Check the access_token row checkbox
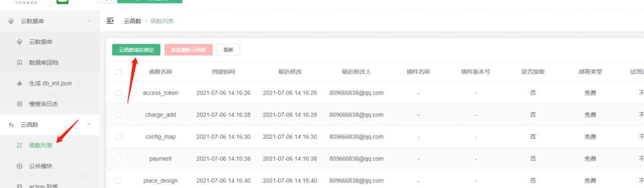Image resolution: width=644 pixels, height=188 pixels. pos(118,93)
